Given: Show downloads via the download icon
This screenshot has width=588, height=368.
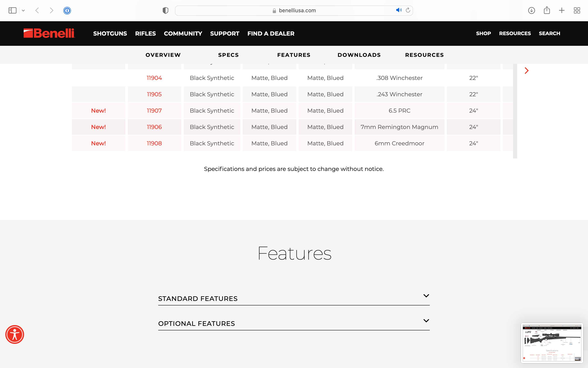Looking at the screenshot, I should 531,10.
